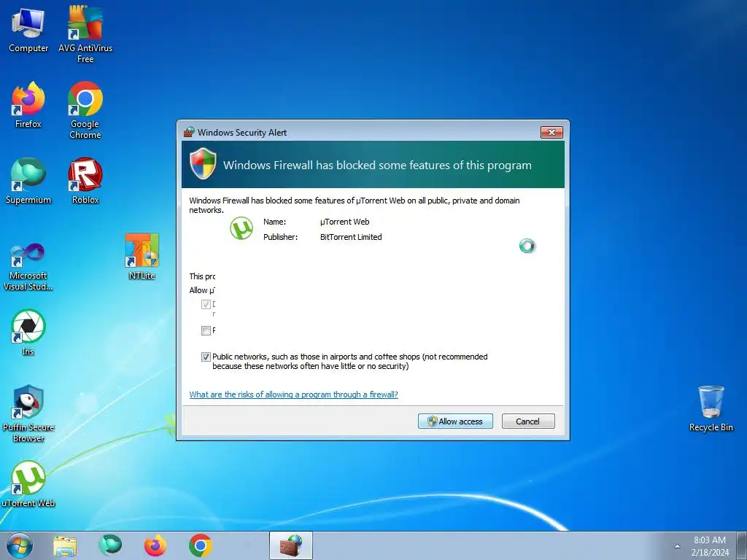Open File Explorer from the taskbar
Viewport: 747px width, 560px height.
click(x=65, y=546)
